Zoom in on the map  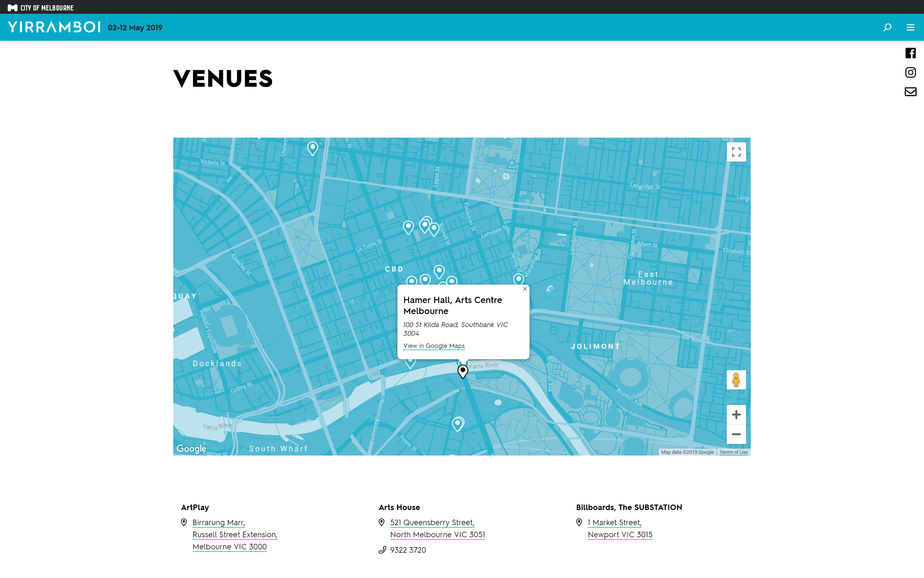pyautogui.click(x=736, y=415)
